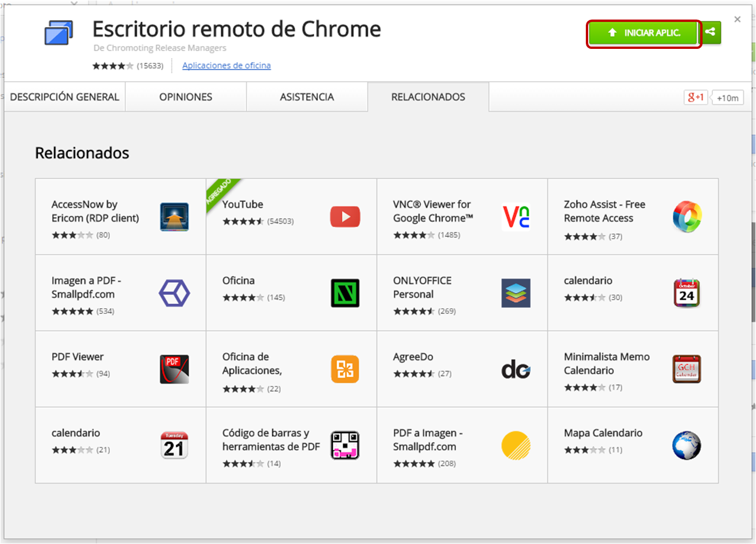Screen dimensions: 756x544
Task: Click 'calendario' title with 21 reviews
Action: click(76, 433)
